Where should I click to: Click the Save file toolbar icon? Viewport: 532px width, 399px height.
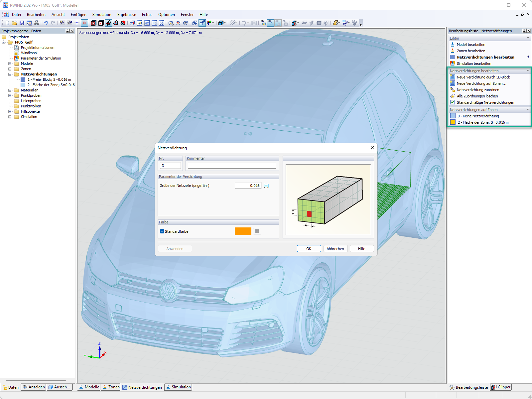[22, 23]
